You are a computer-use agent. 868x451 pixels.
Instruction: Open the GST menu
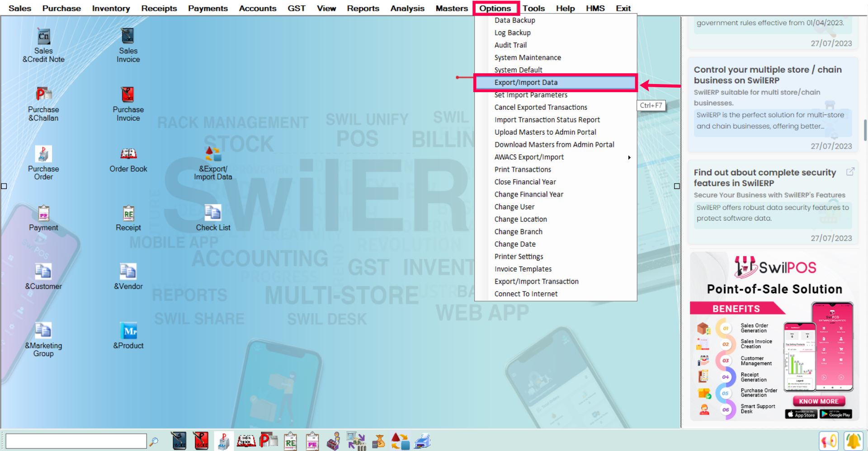coord(297,8)
